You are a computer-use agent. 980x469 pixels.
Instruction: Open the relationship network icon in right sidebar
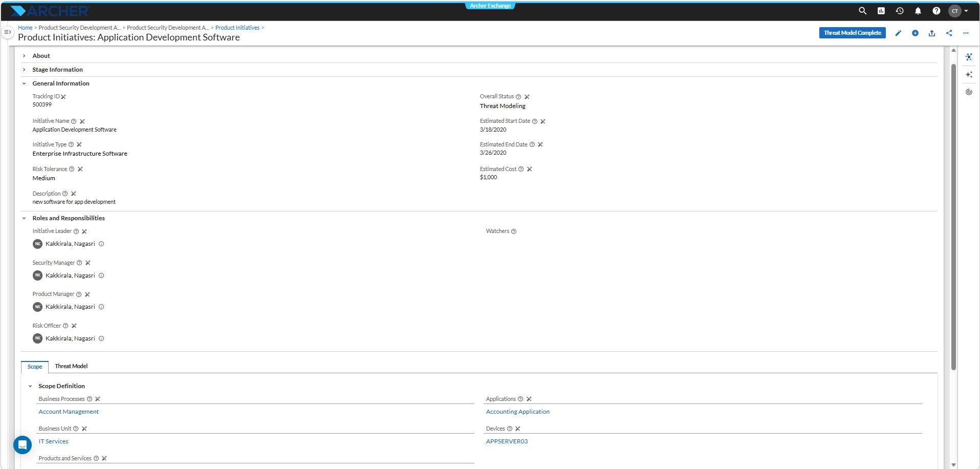click(x=969, y=57)
